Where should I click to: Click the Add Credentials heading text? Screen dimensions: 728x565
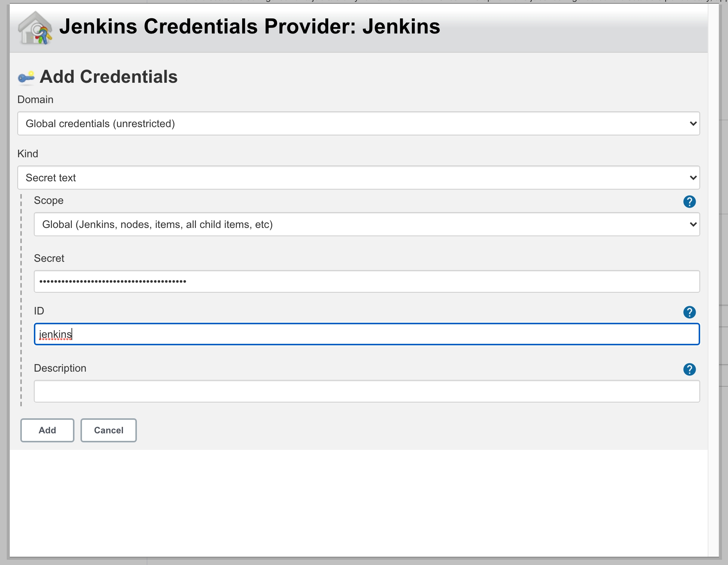click(x=109, y=77)
